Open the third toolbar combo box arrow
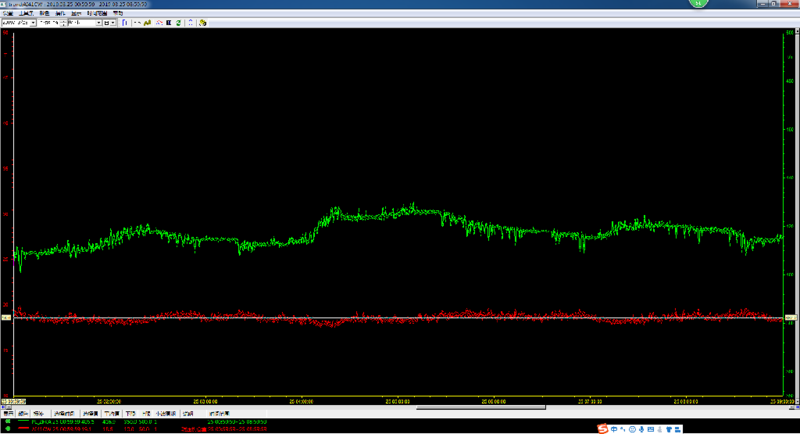The height and width of the screenshot is (434, 800). tap(98, 22)
